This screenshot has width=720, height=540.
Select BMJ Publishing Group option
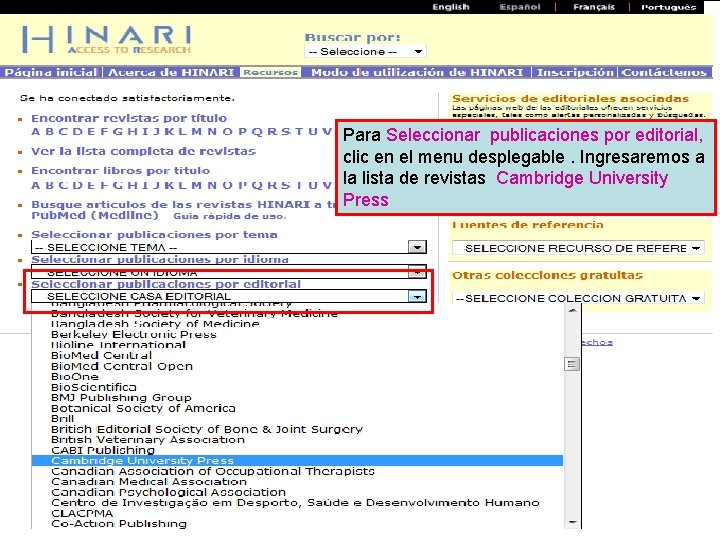coord(121,398)
